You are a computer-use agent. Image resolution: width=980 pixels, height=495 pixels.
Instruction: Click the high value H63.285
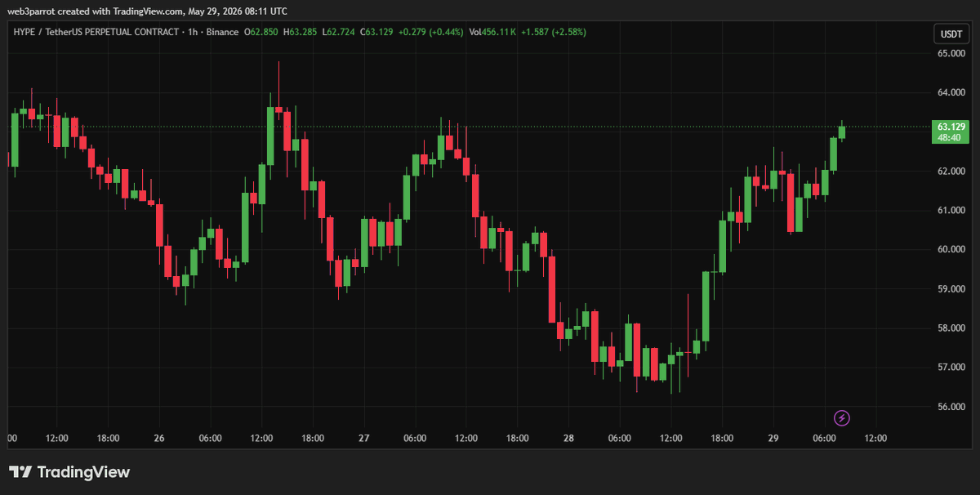click(301, 32)
